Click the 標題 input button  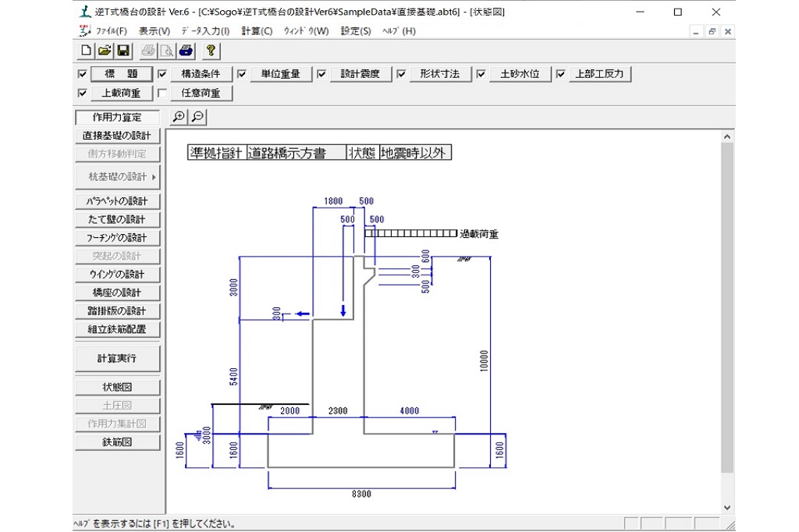point(121,74)
